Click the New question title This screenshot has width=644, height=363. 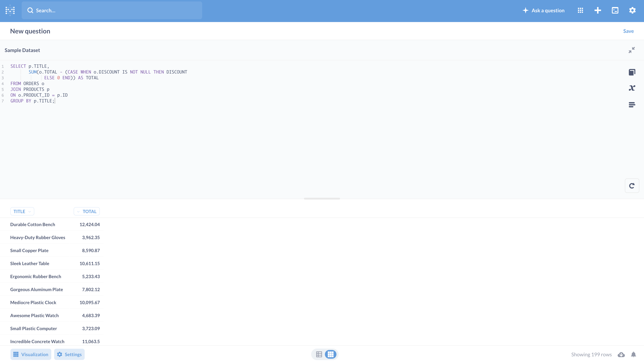pyautogui.click(x=30, y=31)
